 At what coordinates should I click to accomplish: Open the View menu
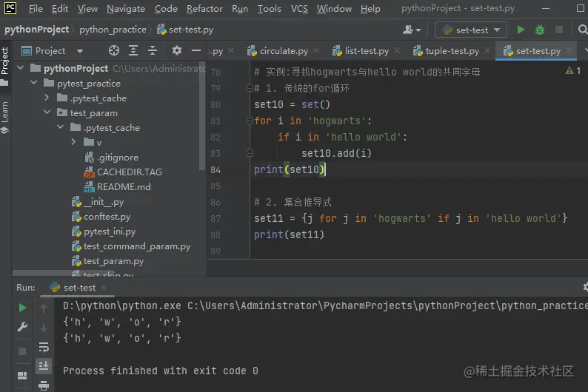click(x=87, y=9)
